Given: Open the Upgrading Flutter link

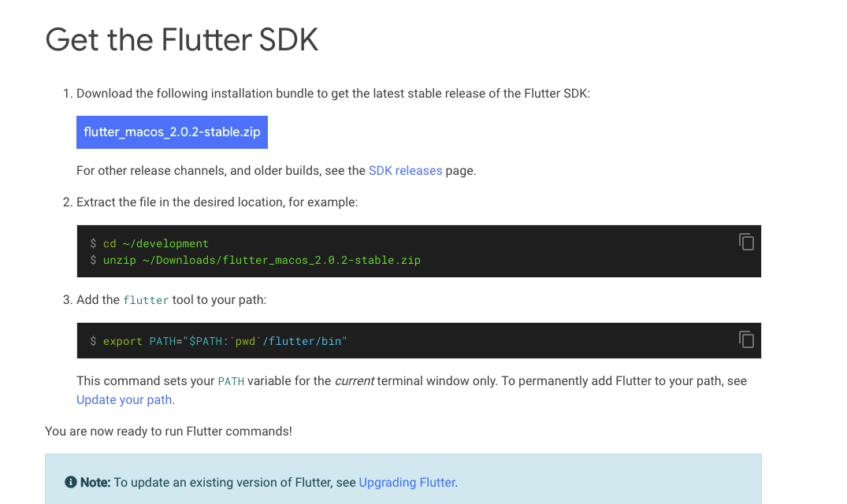Looking at the screenshot, I should pos(407,483).
